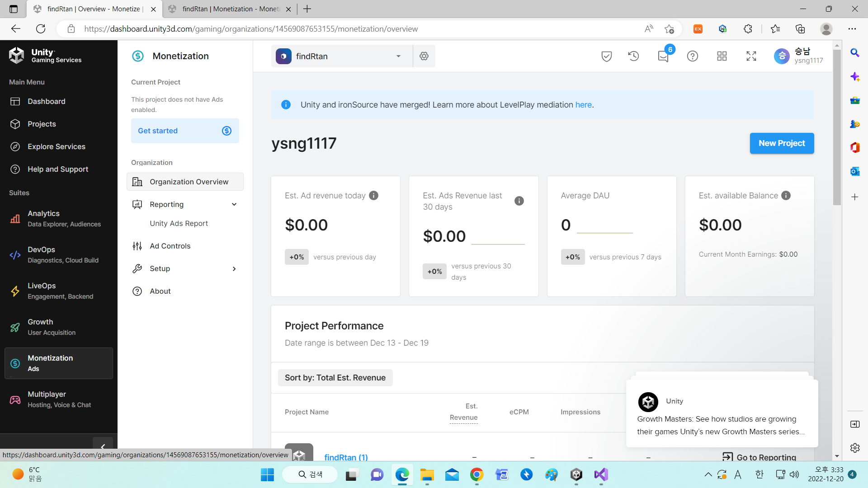Open Edge Copilot sparkle icon in sidebar

pyautogui.click(x=855, y=76)
